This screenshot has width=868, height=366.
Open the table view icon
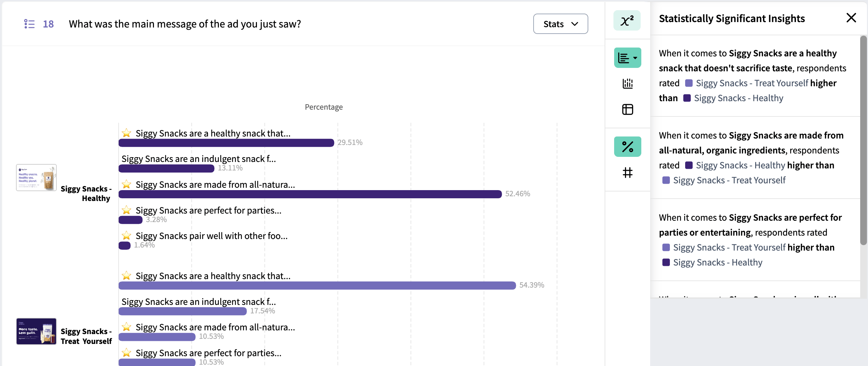(x=627, y=109)
